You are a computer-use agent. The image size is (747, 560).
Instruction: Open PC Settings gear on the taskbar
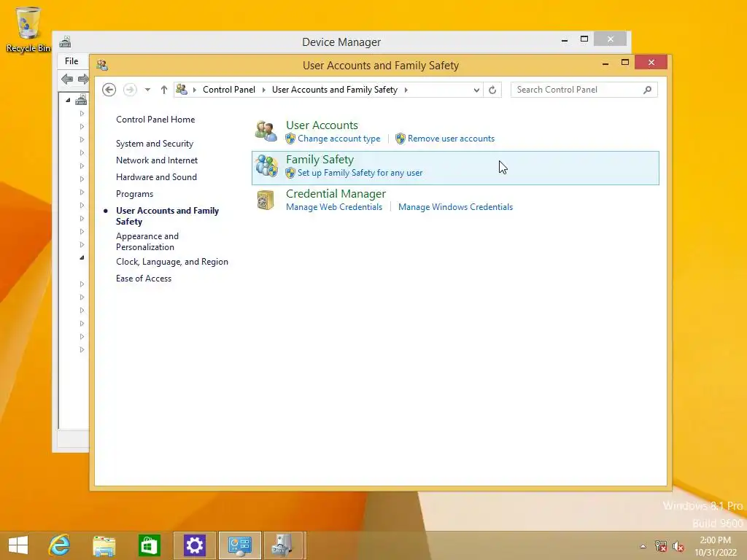[194, 545]
